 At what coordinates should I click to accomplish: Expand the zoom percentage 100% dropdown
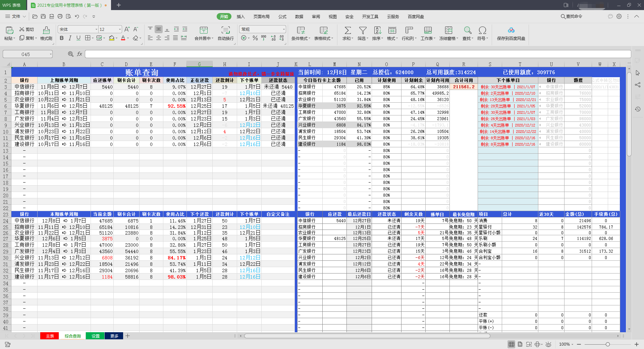click(x=572, y=344)
